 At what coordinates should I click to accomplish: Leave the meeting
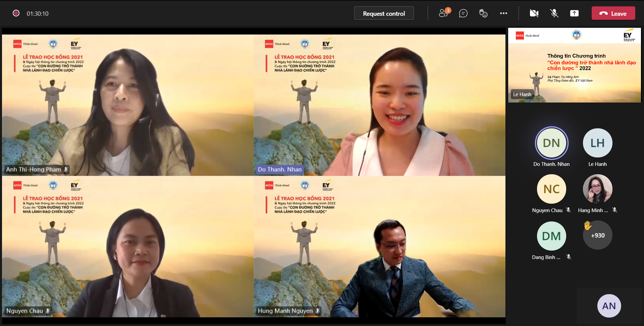click(613, 13)
